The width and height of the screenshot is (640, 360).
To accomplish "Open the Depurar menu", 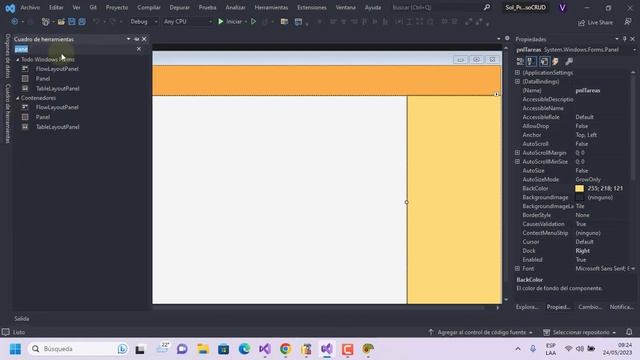I will tap(179, 7).
